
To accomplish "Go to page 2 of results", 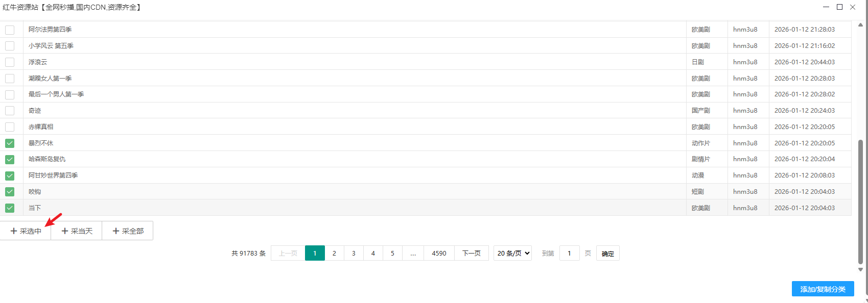I will click(x=334, y=253).
